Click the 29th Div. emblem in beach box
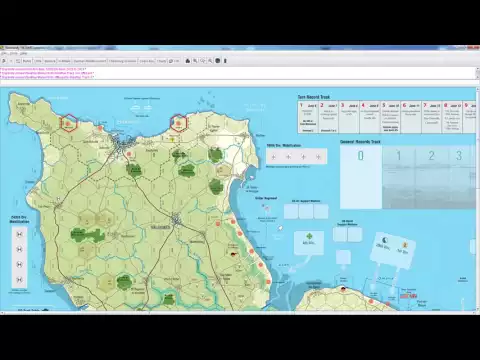Image resolution: width=480 pixels, height=360 pixels. [384, 241]
